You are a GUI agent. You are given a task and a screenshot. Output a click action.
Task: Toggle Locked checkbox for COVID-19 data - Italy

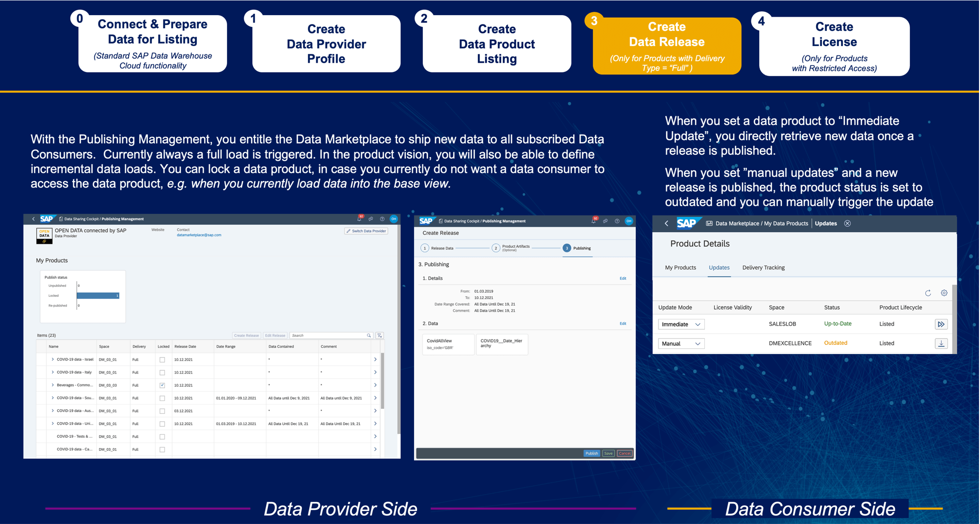coord(163,373)
